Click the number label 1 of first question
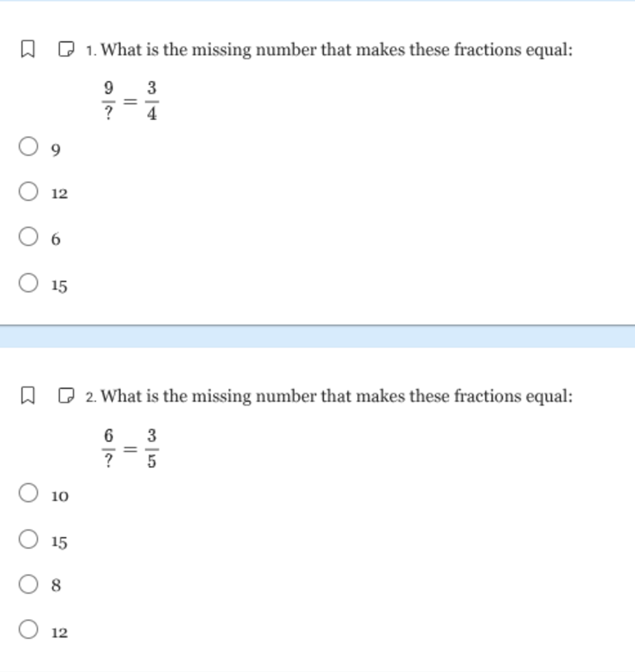Viewport: 635px width, 672px height. point(90,49)
